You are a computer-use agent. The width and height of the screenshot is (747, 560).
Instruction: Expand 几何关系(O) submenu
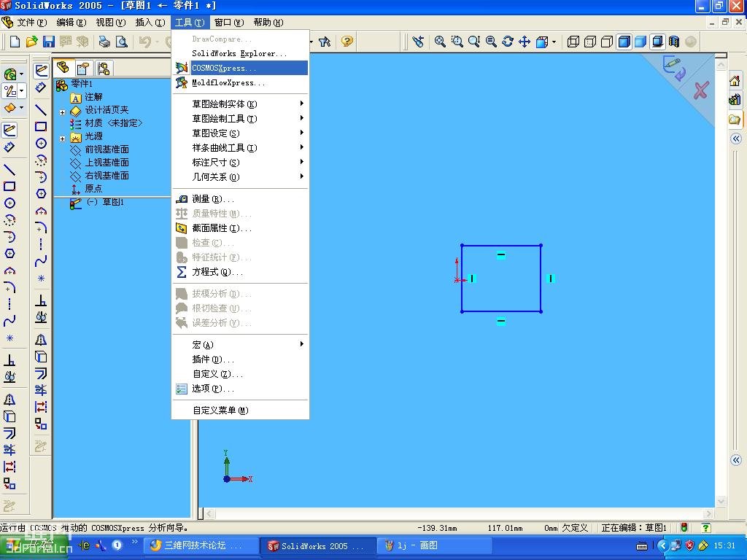click(240, 176)
